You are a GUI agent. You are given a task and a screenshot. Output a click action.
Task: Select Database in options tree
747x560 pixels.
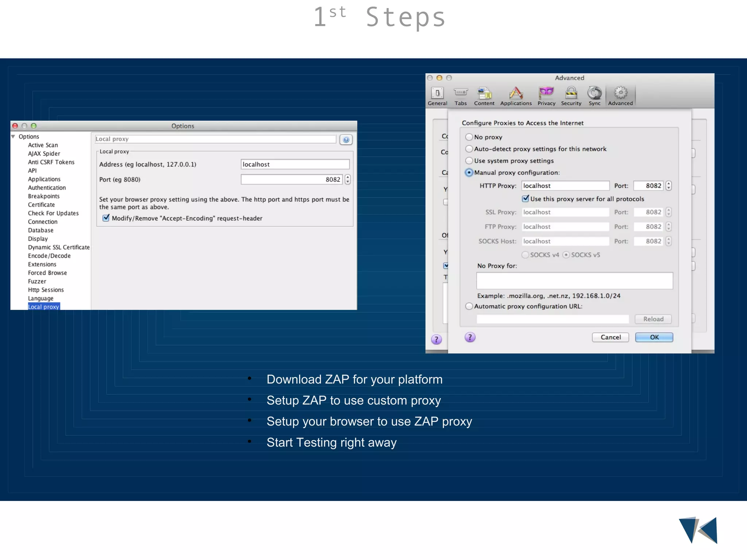40,230
